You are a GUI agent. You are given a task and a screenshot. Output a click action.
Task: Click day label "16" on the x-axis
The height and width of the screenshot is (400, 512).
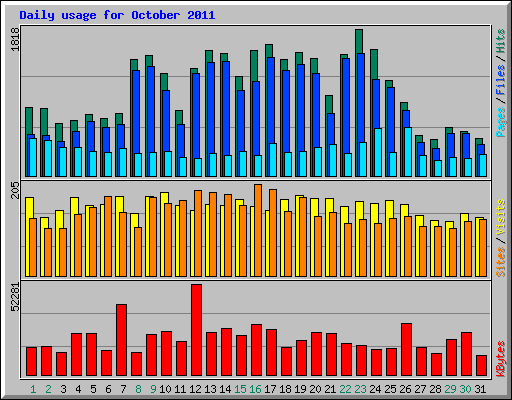coord(255,389)
